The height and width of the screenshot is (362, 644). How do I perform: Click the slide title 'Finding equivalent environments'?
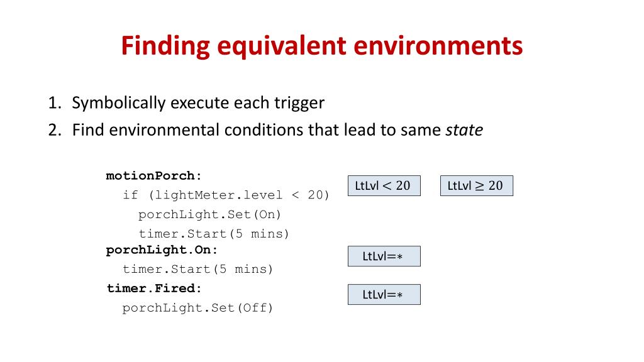(x=321, y=46)
